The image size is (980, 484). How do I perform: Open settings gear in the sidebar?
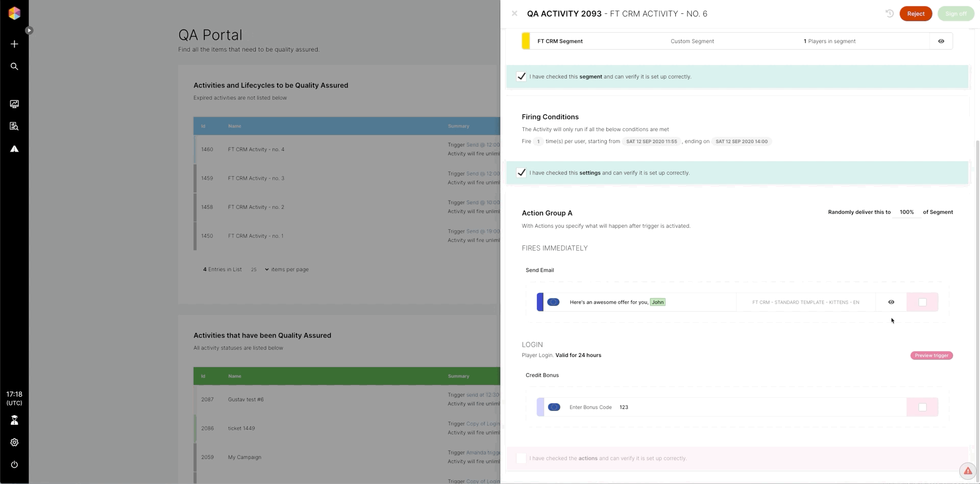coord(14,443)
